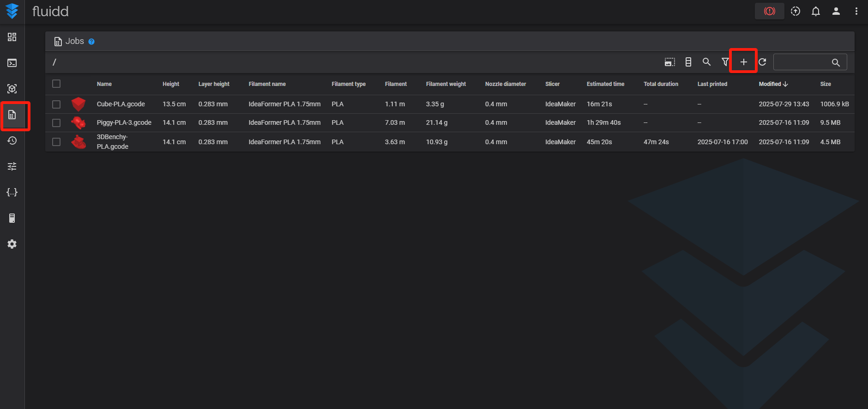Open Settings gear in sidebar
The height and width of the screenshot is (409, 868).
[12, 244]
